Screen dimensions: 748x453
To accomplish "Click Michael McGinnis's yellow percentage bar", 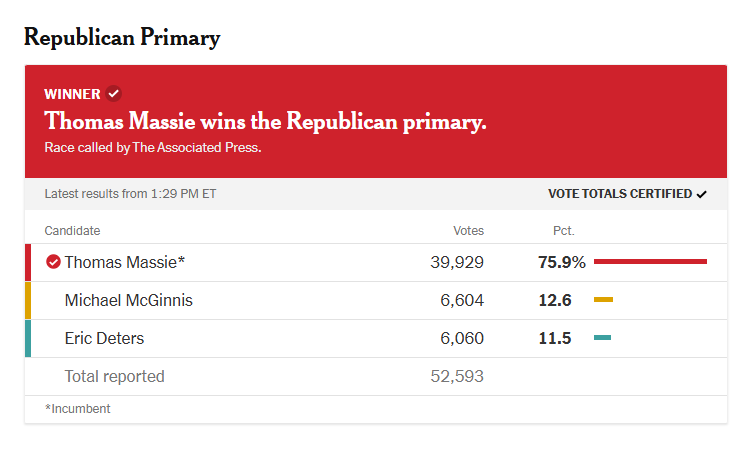I will [603, 299].
